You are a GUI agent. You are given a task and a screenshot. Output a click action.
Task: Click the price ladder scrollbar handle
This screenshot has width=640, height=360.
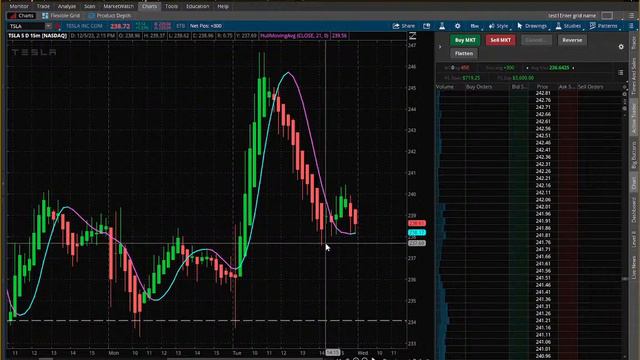pos(624,279)
